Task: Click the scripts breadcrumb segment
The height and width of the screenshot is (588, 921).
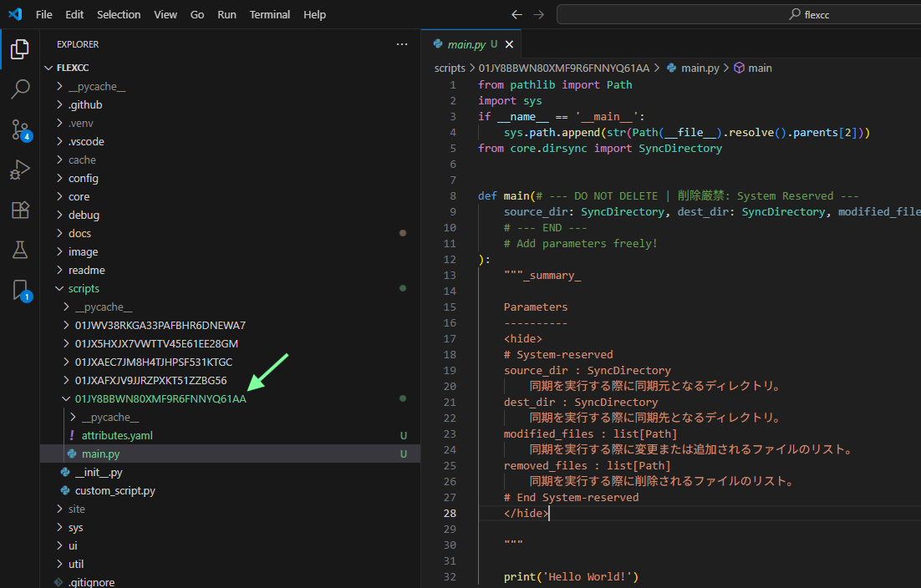Action: point(450,68)
